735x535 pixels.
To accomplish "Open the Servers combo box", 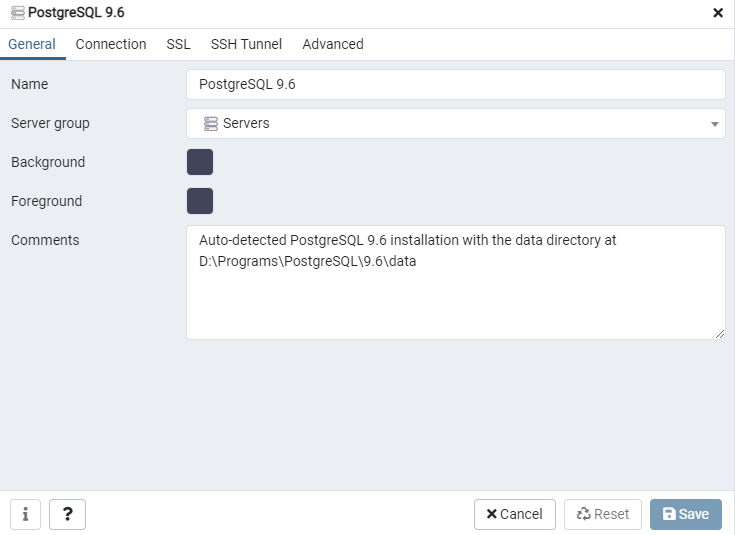I will pos(456,123).
